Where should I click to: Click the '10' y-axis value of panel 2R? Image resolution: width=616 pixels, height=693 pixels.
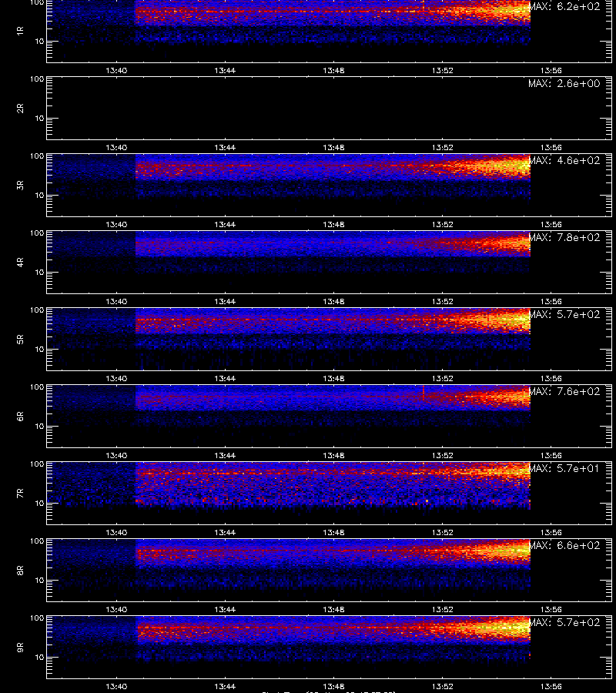(x=39, y=119)
